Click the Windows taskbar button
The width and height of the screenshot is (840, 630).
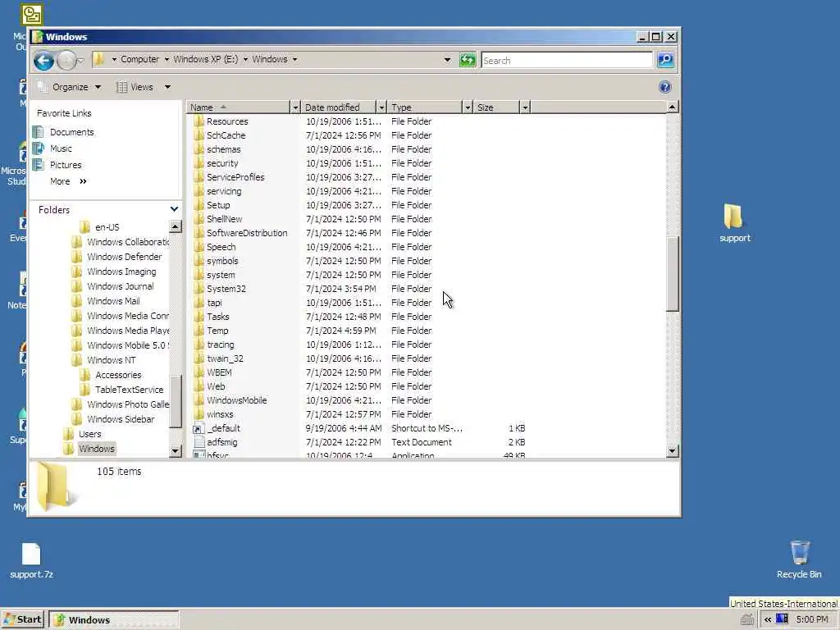click(x=114, y=620)
